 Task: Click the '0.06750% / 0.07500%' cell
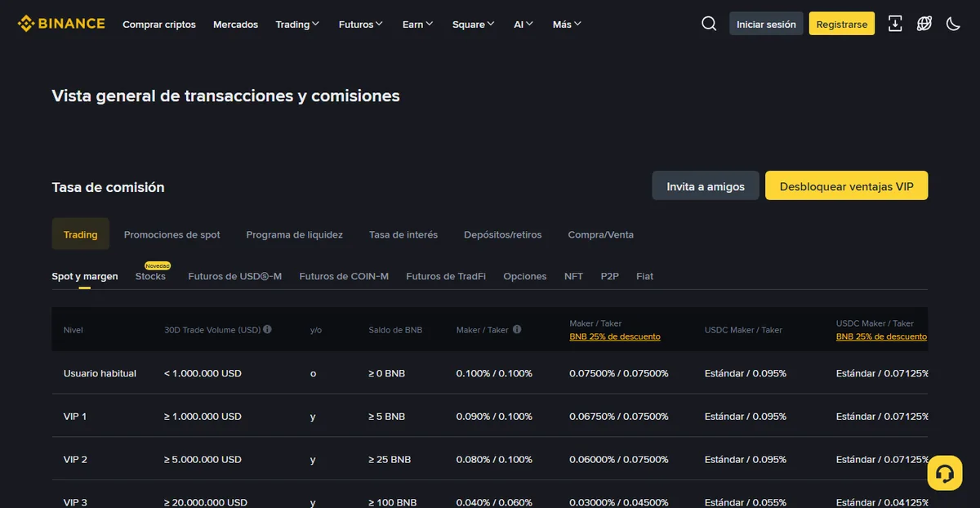coord(619,417)
